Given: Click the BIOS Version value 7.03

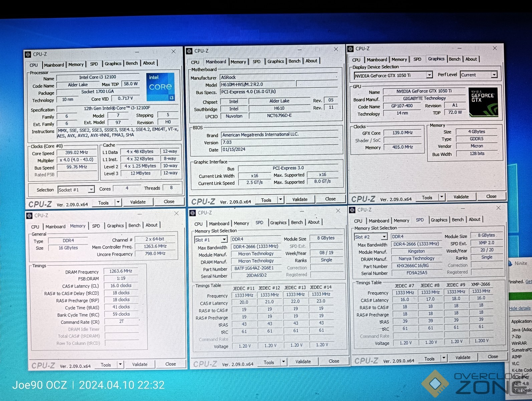Looking at the screenshot, I should point(280,142).
